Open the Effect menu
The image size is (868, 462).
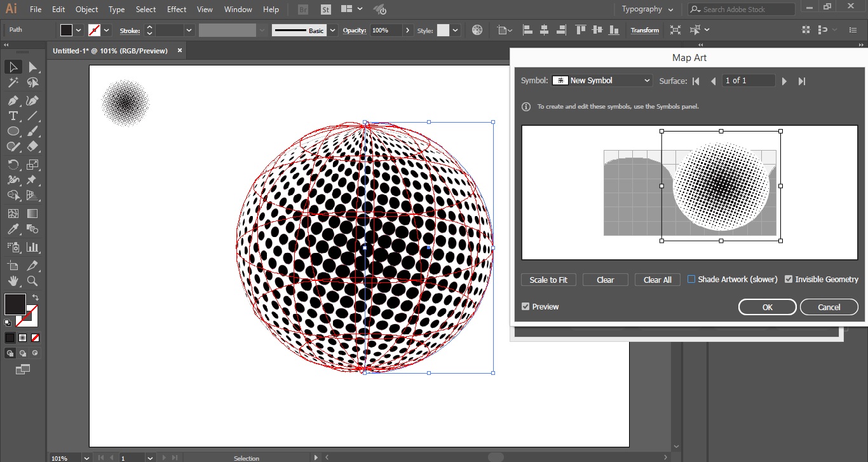(177, 10)
